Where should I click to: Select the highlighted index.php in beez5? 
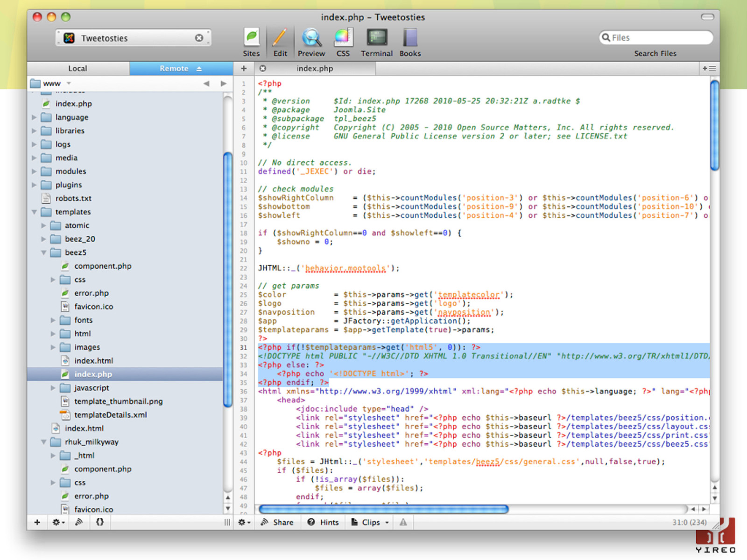(125, 374)
